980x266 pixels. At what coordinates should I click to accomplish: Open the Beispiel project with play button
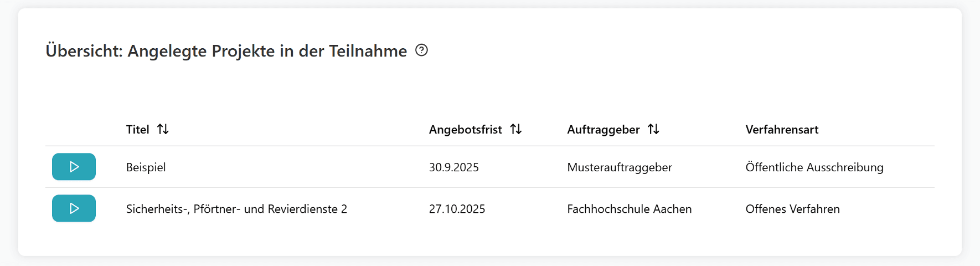(74, 167)
